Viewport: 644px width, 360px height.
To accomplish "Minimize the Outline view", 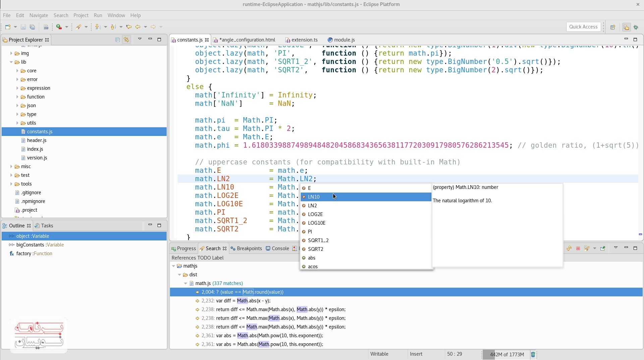I will tap(150, 225).
